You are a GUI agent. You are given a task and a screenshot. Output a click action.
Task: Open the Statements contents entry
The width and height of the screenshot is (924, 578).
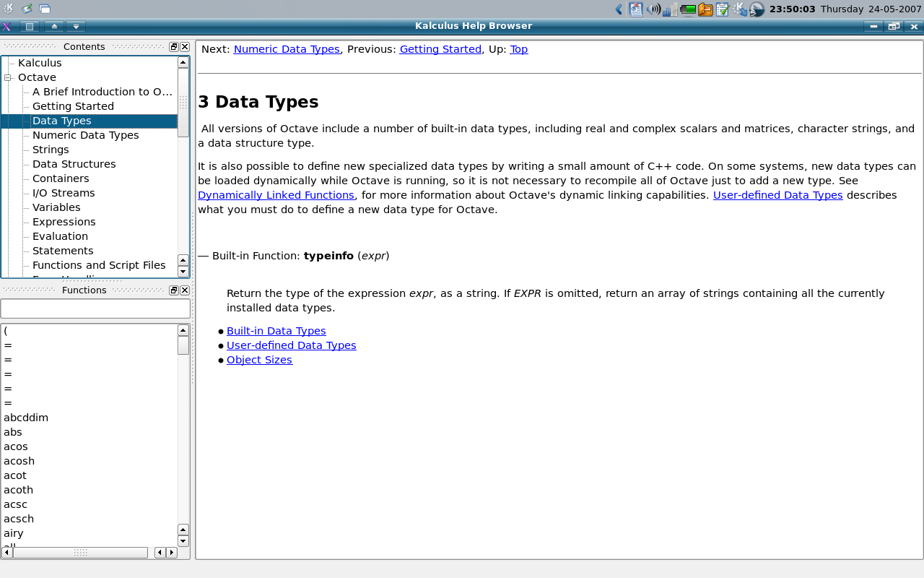[63, 251]
